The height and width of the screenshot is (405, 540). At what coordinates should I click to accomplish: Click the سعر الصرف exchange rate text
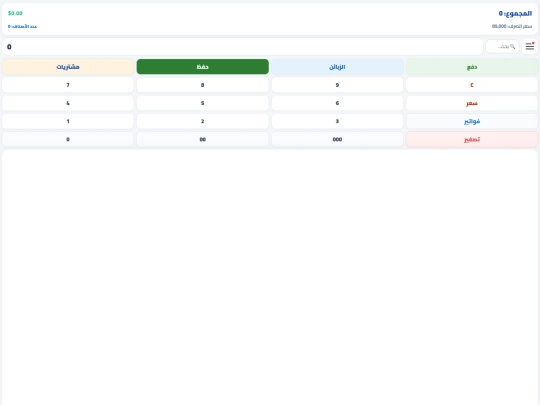click(512, 26)
